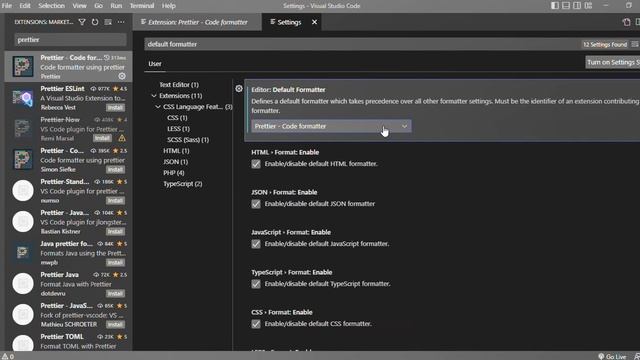Install Prettier Java extension
640x360 pixels.
click(x=116, y=293)
